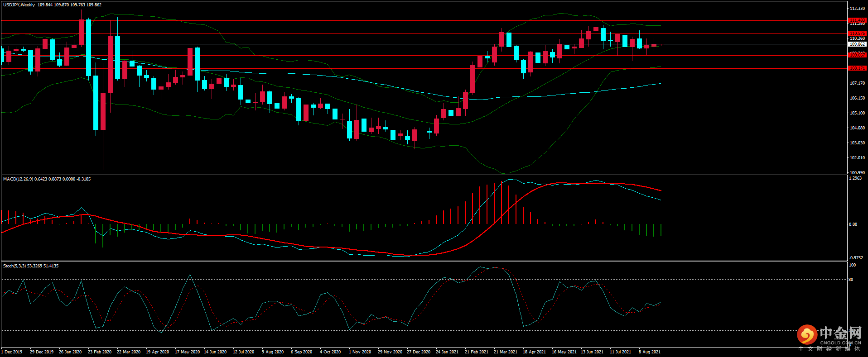Click the 110.575 red price level label

pyautogui.click(x=857, y=33)
